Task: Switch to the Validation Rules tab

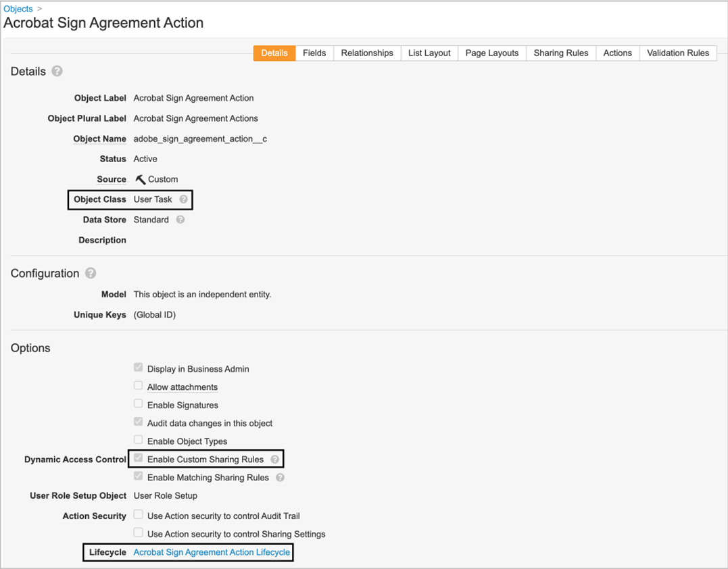Action: tap(678, 53)
